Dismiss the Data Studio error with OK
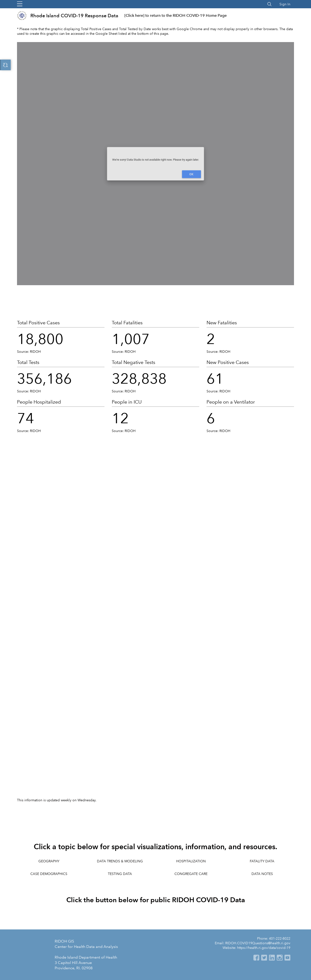311x980 pixels. pos(191,174)
